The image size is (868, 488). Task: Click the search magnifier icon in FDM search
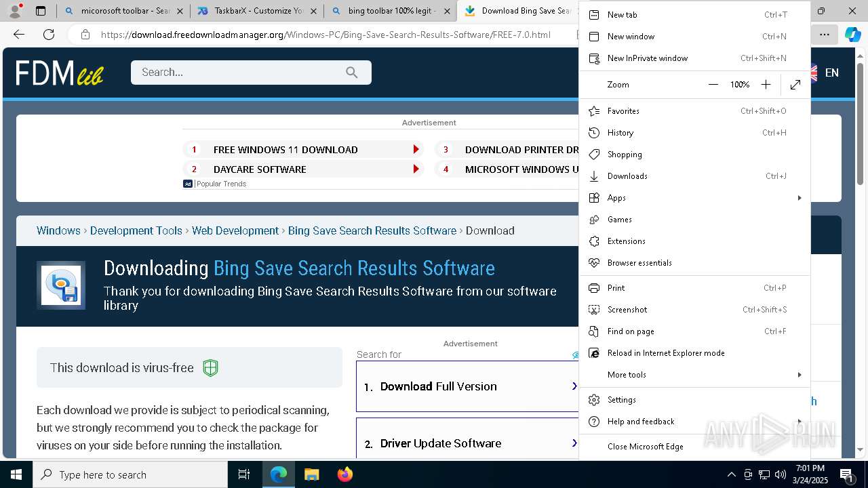351,73
